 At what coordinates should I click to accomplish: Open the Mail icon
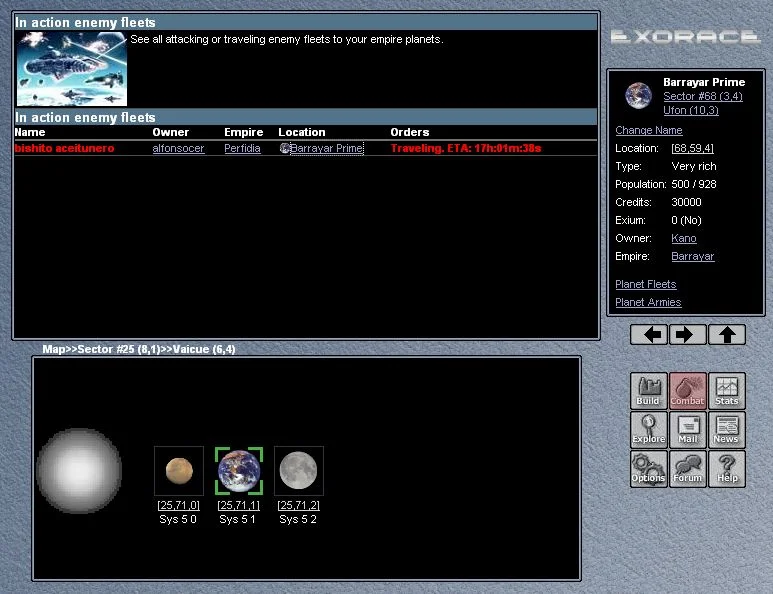click(687, 430)
